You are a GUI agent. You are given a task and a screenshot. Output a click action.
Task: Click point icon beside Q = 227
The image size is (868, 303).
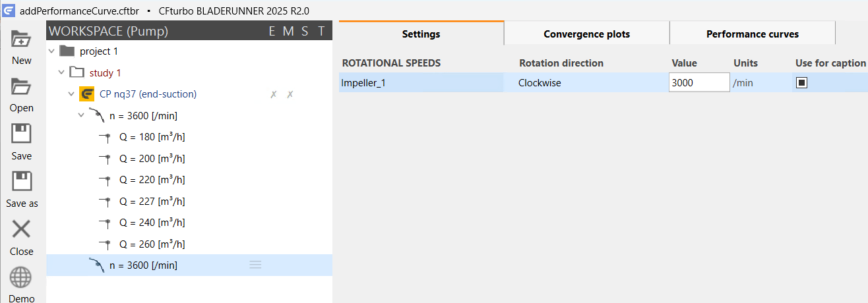tap(105, 201)
